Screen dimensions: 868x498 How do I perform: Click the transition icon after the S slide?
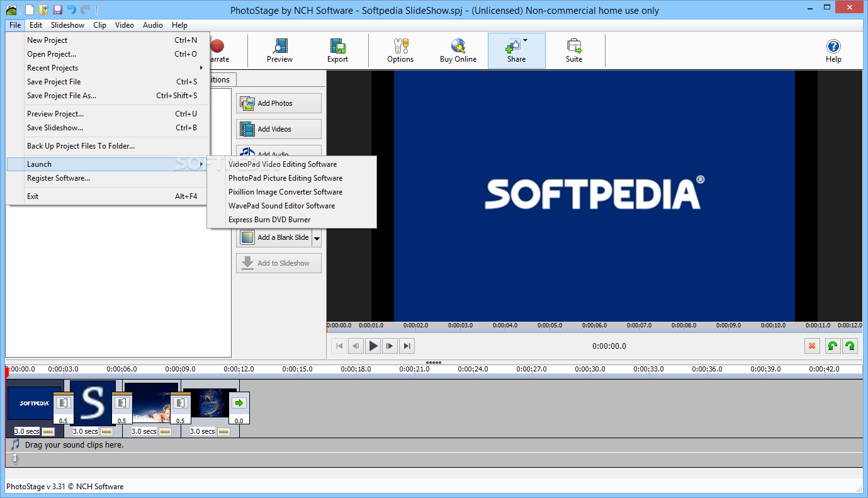[121, 403]
